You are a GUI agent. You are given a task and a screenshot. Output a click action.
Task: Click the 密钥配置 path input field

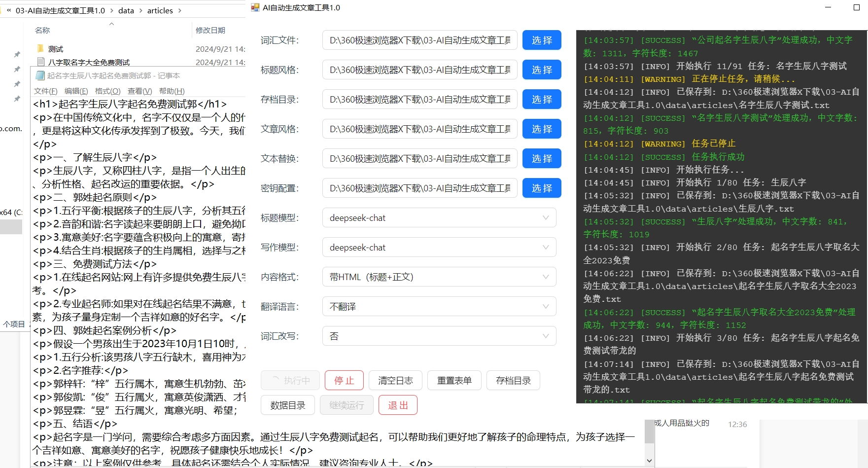pyautogui.click(x=420, y=188)
